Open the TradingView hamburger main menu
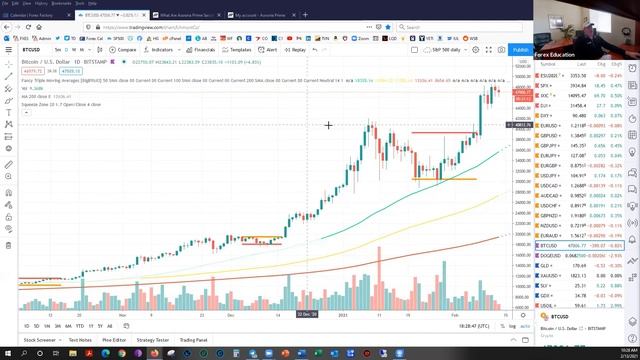 pyautogui.click(x=9, y=50)
